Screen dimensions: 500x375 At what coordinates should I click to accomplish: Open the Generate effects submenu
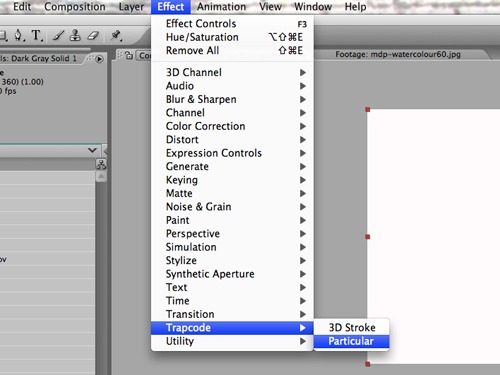[x=232, y=166]
